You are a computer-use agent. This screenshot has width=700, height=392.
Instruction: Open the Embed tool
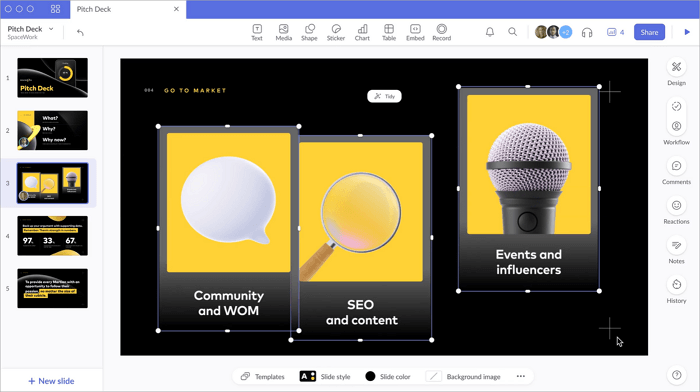(415, 33)
